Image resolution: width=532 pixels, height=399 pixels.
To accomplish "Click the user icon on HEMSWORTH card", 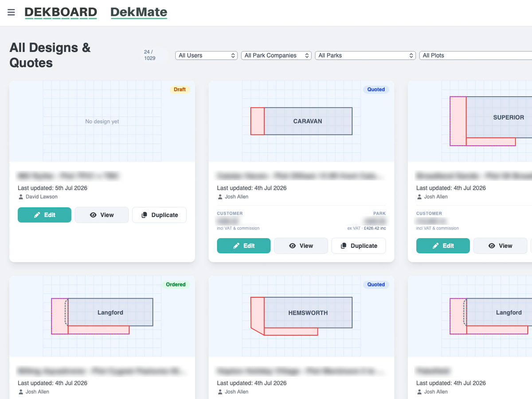I will 219,391.
